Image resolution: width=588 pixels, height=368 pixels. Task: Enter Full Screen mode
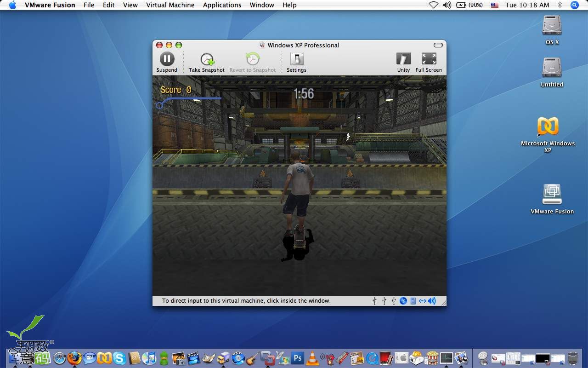[429, 63]
